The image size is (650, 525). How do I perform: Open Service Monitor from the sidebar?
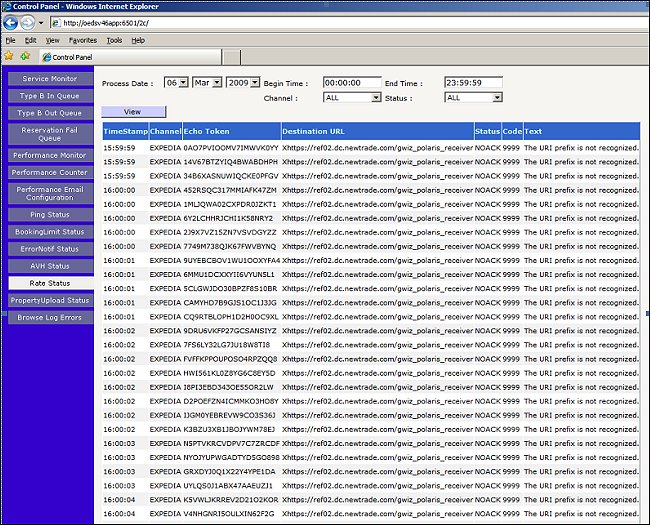click(x=49, y=78)
